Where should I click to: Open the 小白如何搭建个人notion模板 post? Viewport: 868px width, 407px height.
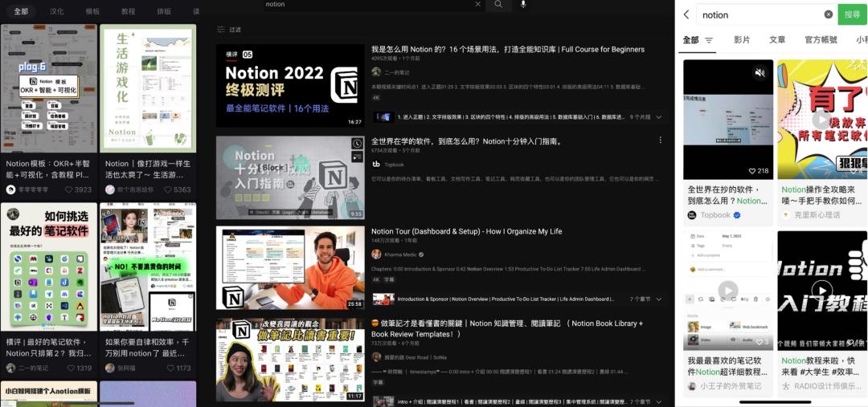49,393
